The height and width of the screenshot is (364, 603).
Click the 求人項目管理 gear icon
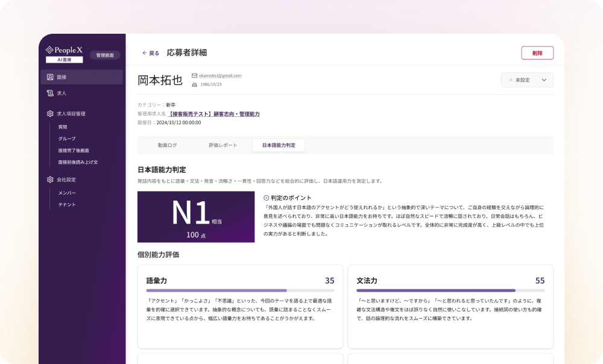[x=50, y=113]
